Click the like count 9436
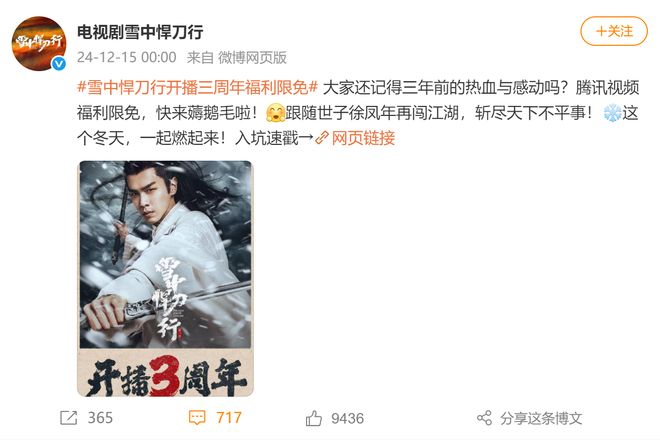The image size is (660, 442). (347, 418)
